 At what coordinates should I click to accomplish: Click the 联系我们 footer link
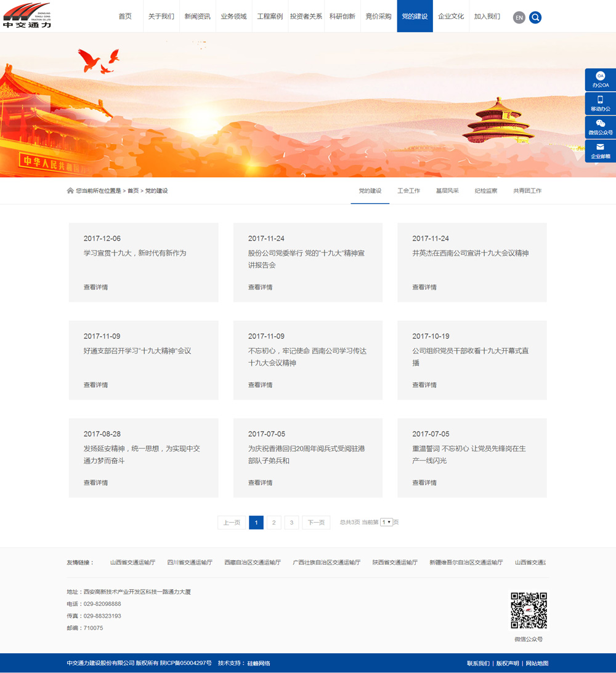click(478, 663)
